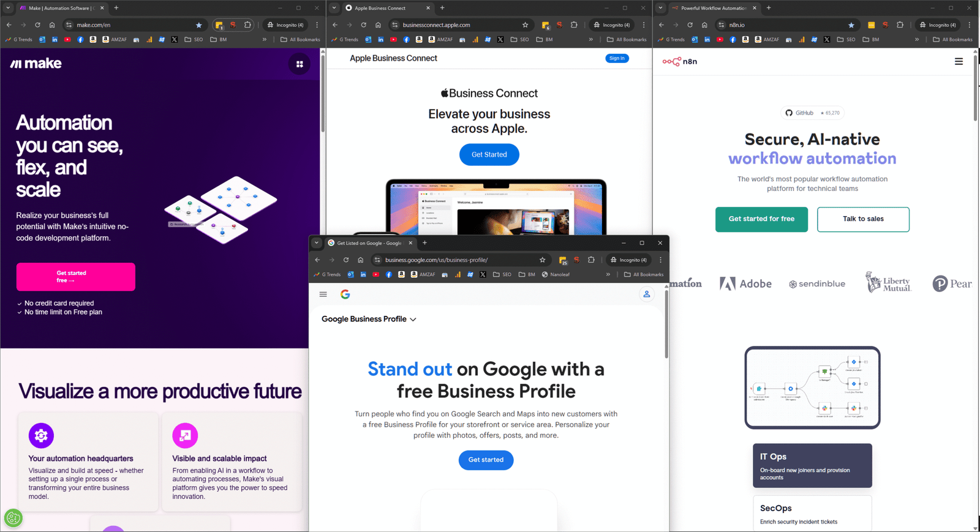Open tab search dropdown in Apple Business Connect window
This screenshot has width=980, height=532.
click(334, 8)
